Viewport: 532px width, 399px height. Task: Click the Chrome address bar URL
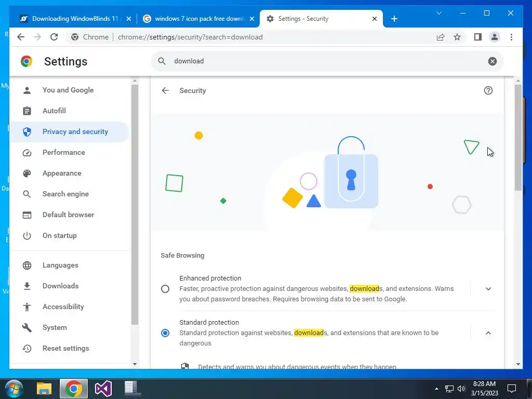[x=190, y=37]
